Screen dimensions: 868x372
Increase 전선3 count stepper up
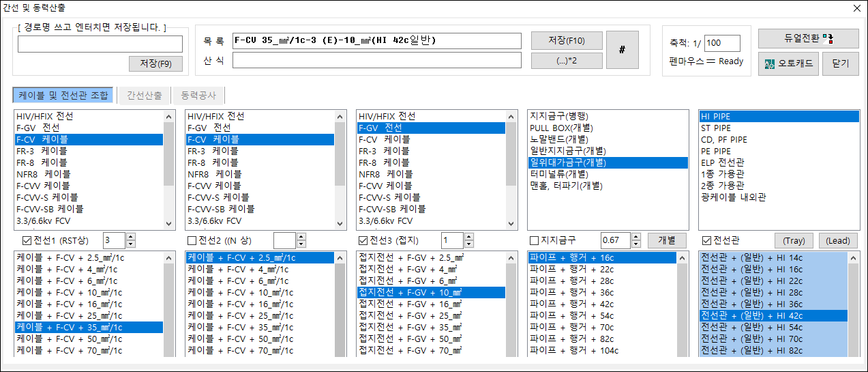pos(468,236)
